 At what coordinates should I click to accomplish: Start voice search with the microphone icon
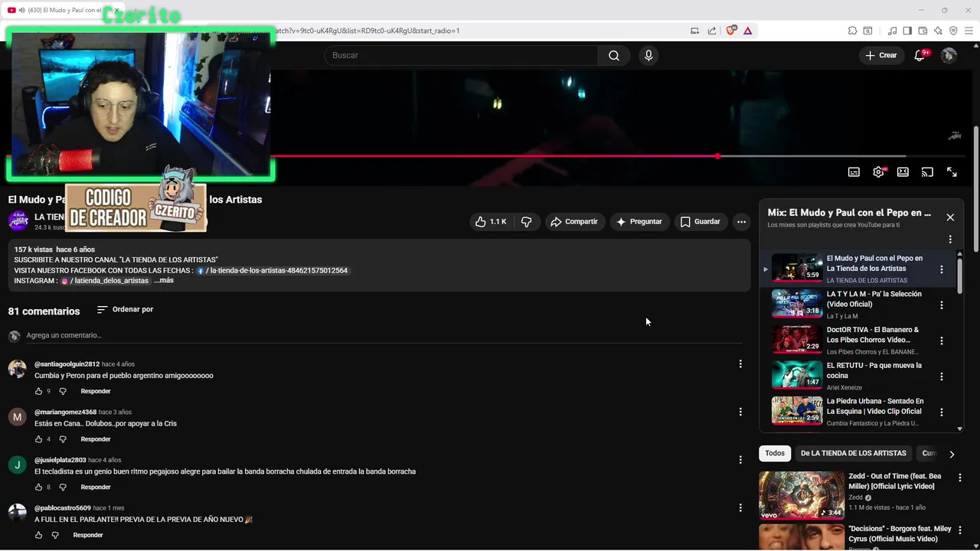tap(648, 55)
